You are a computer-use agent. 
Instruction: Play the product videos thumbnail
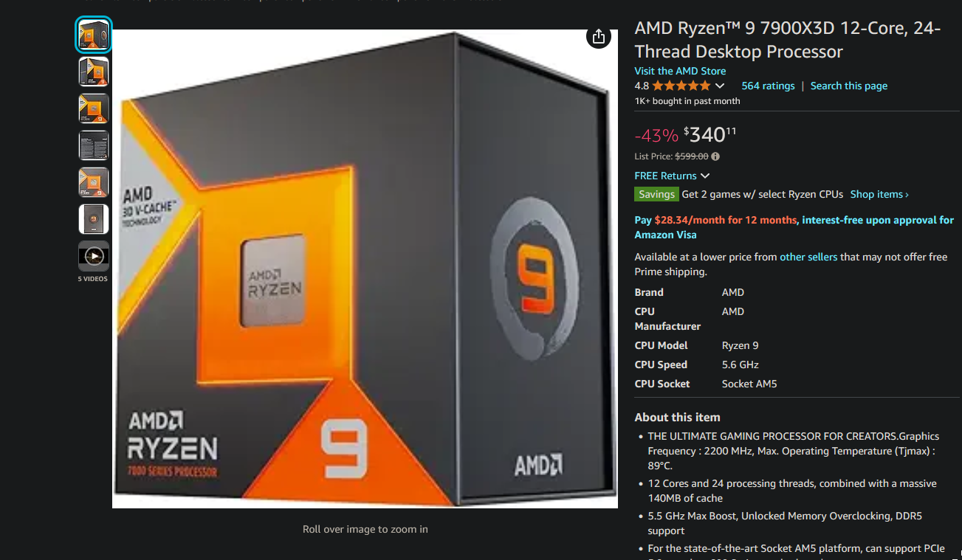point(94,256)
